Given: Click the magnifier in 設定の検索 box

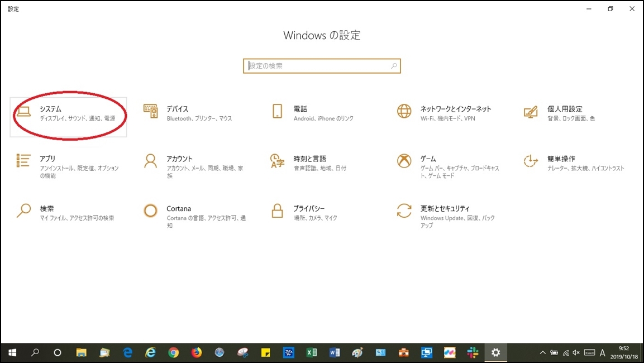Looking at the screenshot, I should 394,66.
